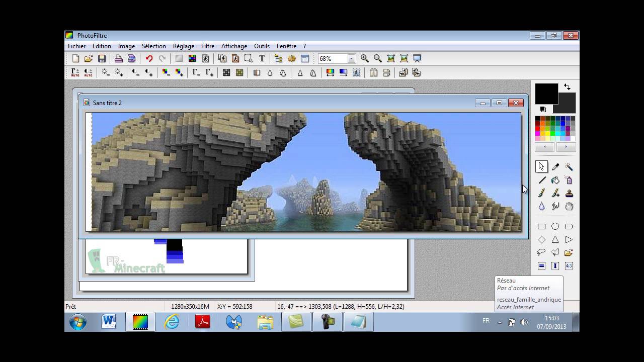
Task: Open the Réglage menu
Action: (184, 46)
